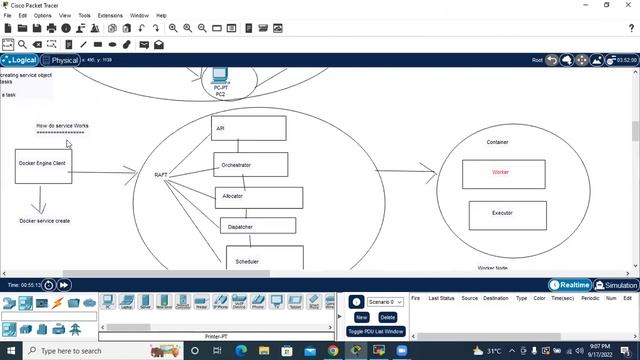Expand the PDU list panel arrow

(x=340, y=316)
